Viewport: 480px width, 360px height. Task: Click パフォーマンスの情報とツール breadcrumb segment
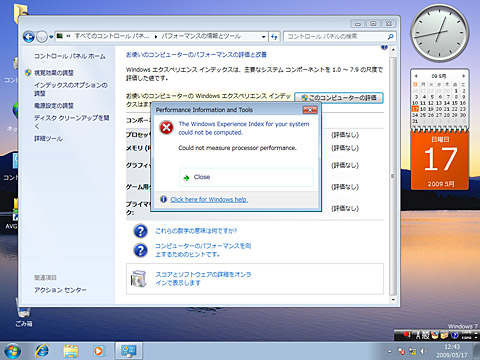pos(201,36)
